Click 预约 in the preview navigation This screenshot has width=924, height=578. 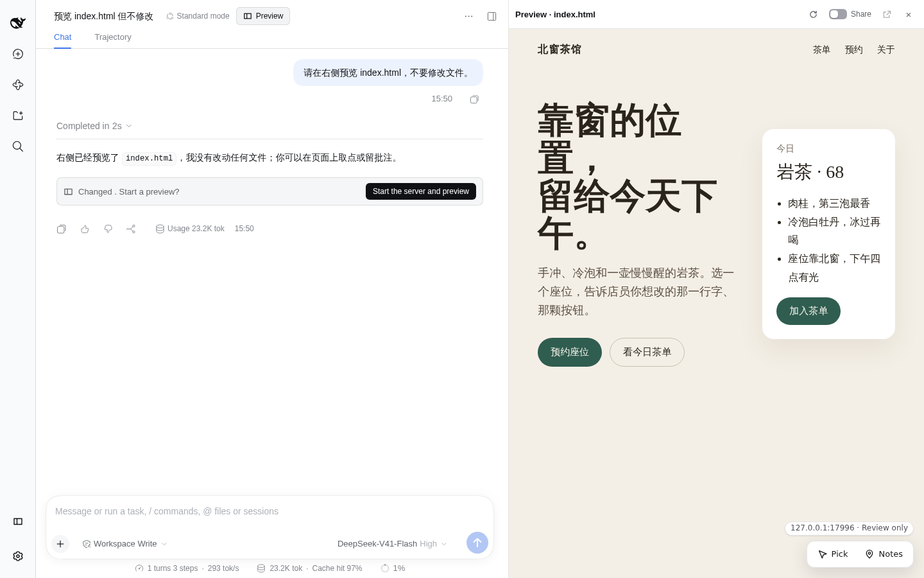pos(853,49)
